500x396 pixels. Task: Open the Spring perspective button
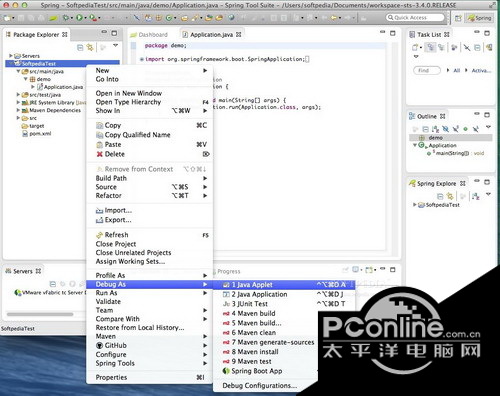click(480, 18)
